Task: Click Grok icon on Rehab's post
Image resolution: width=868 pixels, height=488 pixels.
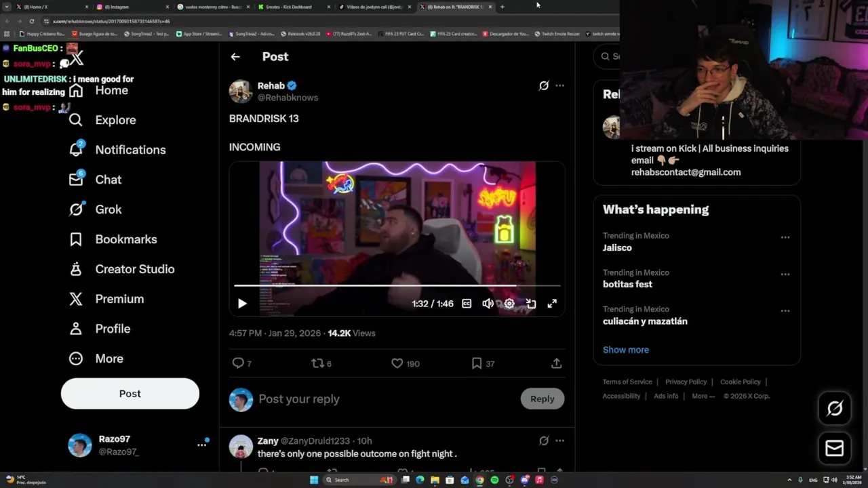Action: [544, 85]
